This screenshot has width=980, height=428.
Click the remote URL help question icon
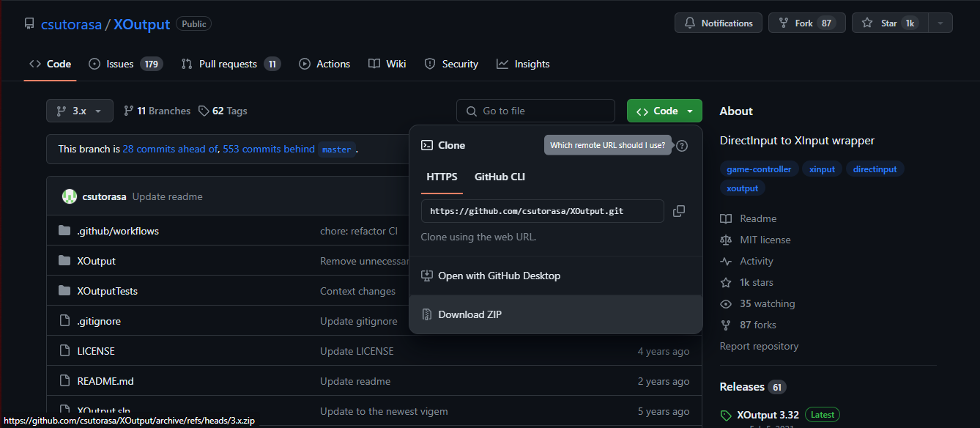point(682,146)
